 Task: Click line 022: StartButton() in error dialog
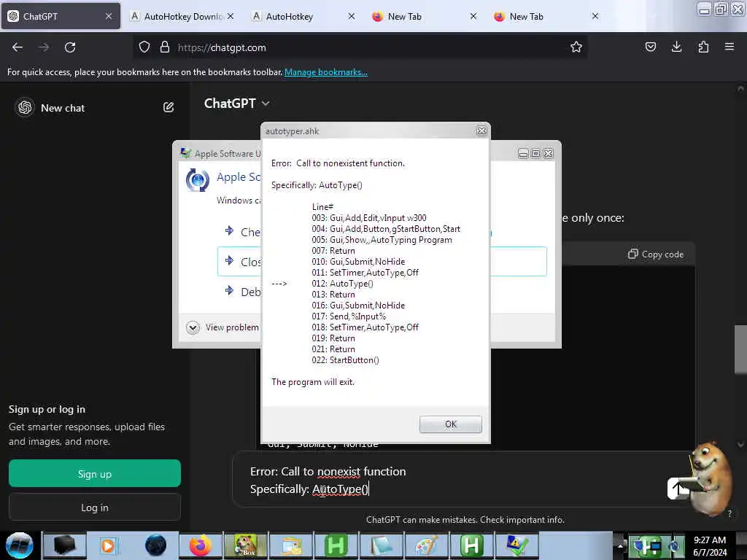(x=345, y=360)
